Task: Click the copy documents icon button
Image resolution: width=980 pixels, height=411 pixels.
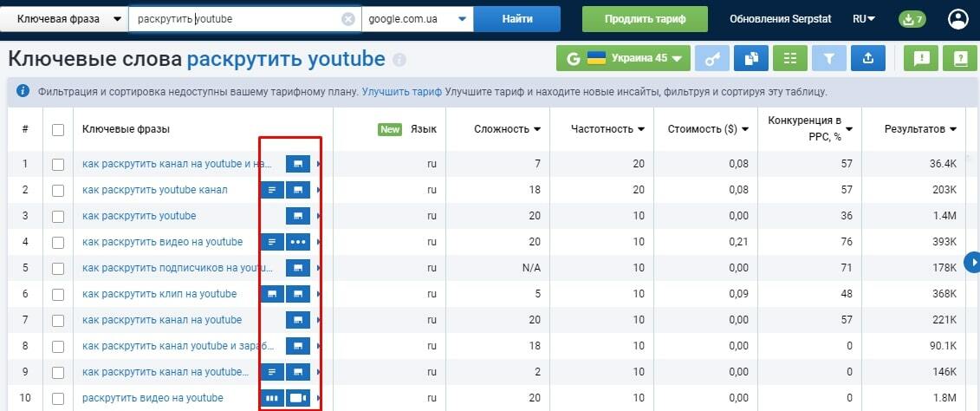Action: (x=751, y=59)
